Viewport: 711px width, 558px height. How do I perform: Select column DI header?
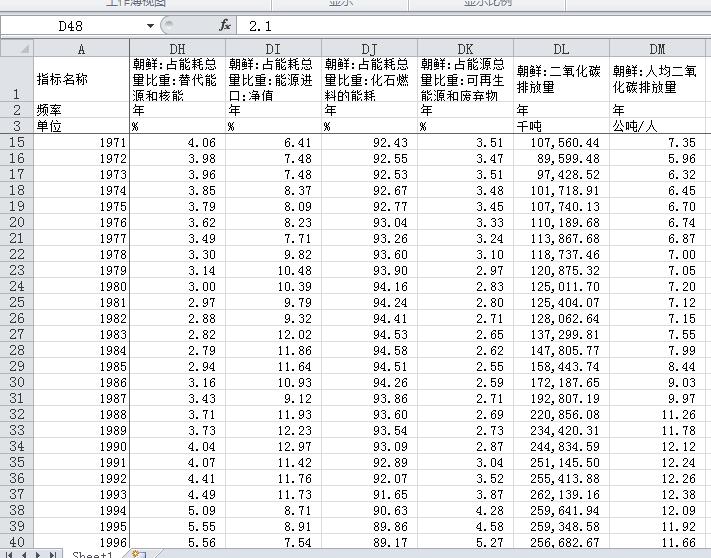click(x=273, y=49)
